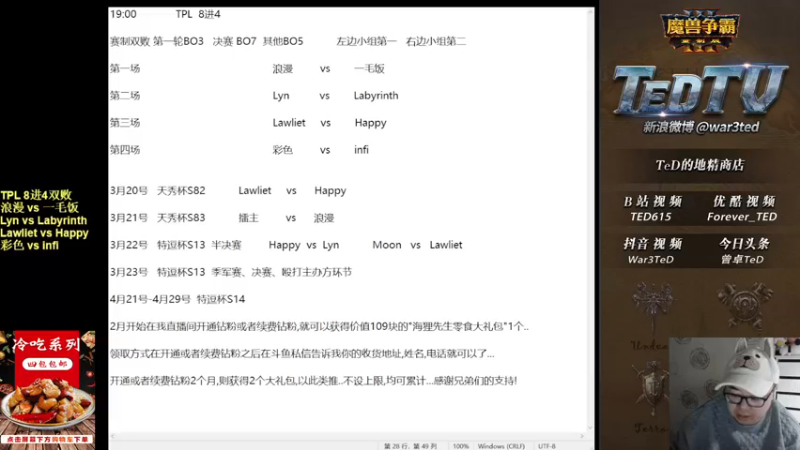This screenshot has width=800, height=450.
Task: Click '第一场' match row label
Action: tap(125, 68)
